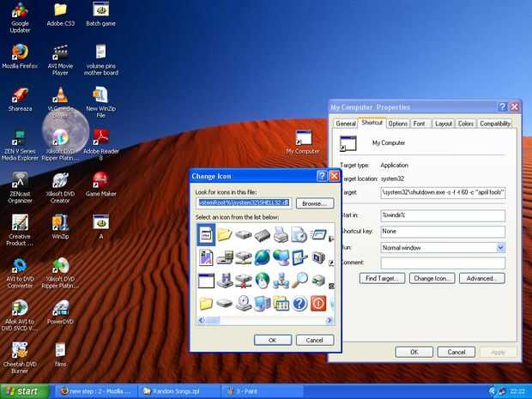Select the red shutdown power icon
The width and height of the screenshot is (532, 399).
[x=318, y=304]
